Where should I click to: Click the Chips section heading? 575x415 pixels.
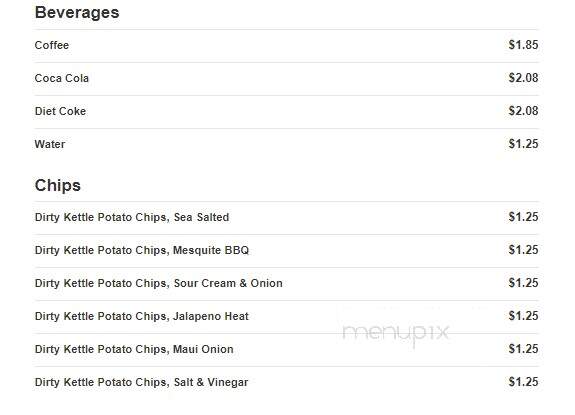[58, 185]
